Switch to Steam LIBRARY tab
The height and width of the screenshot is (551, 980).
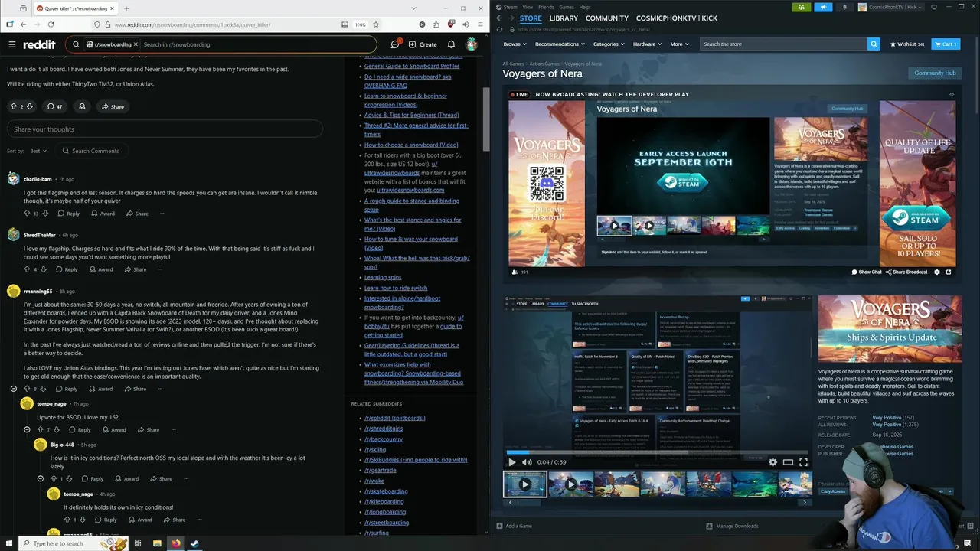click(563, 18)
